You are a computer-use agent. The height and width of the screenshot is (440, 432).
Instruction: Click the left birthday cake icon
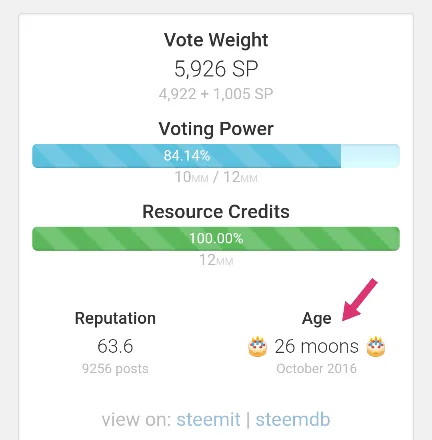tap(257, 346)
